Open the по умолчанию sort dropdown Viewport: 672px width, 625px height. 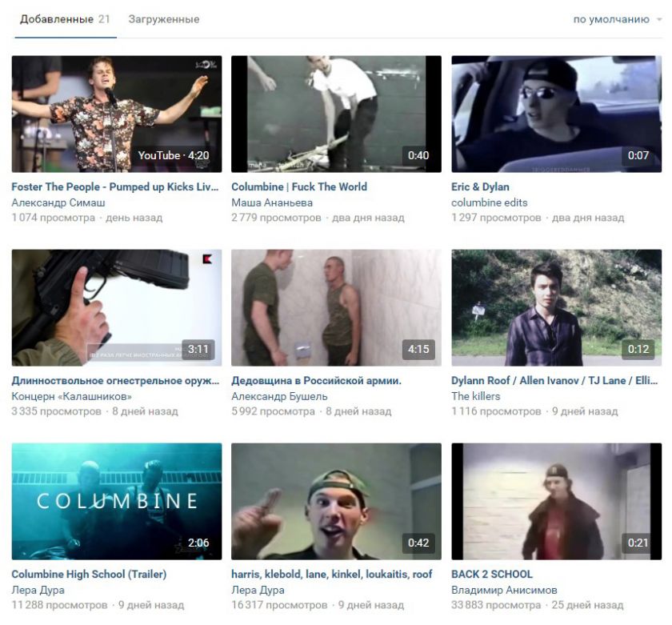617,19
